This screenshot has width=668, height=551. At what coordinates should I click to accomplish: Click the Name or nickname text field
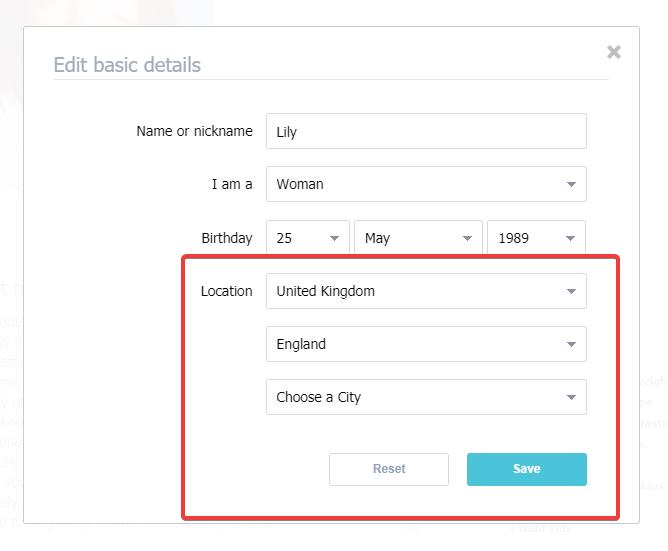click(x=426, y=132)
